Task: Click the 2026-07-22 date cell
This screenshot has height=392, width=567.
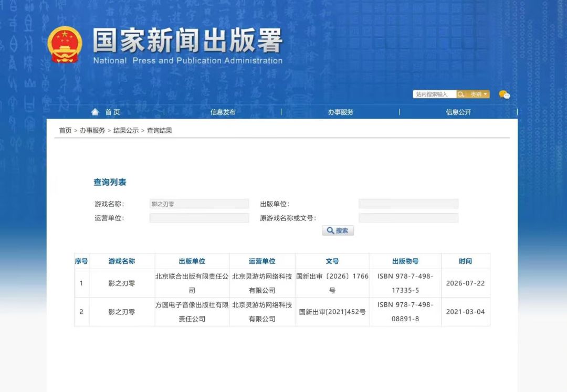Action: [x=465, y=283]
